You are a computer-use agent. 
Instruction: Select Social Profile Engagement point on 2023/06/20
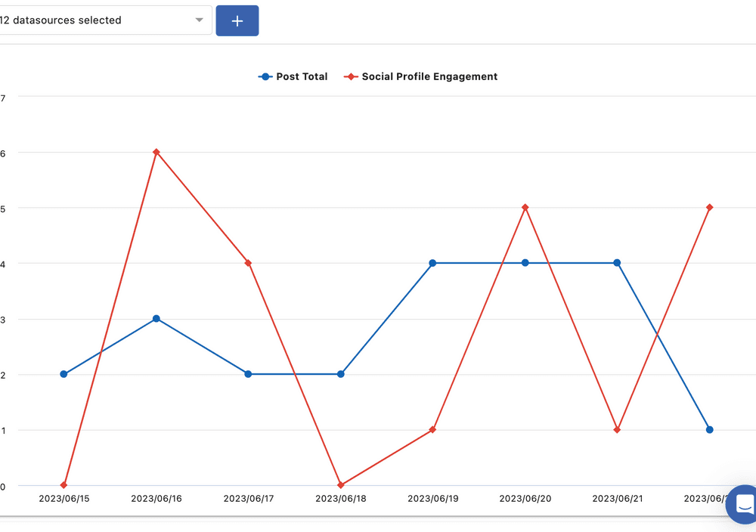(x=525, y=207)
